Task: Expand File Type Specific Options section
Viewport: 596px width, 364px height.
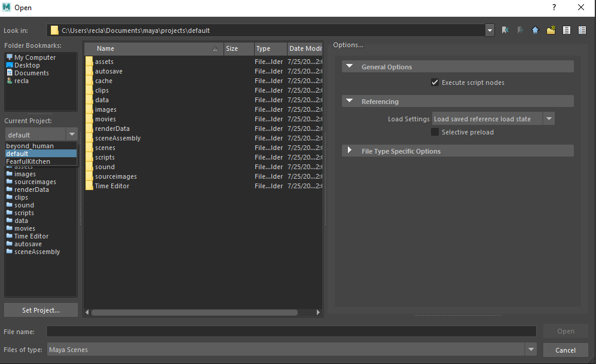Action: (x=349, y=151)
